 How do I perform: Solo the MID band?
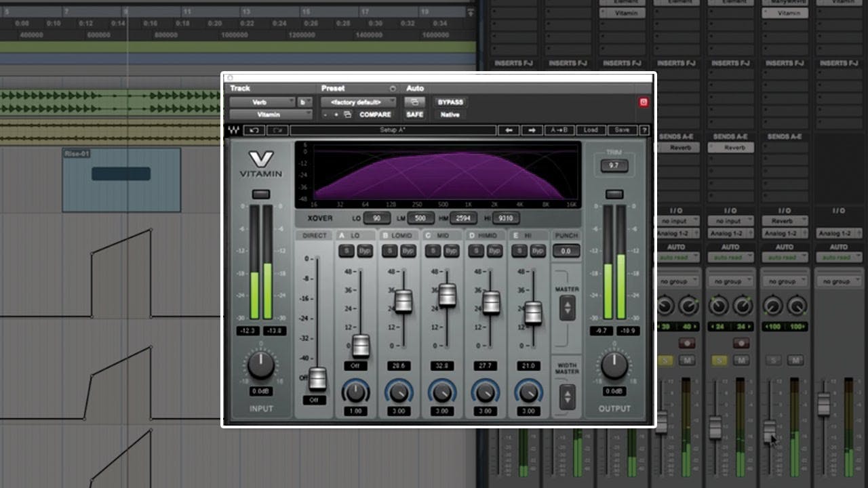pos(433,251)
